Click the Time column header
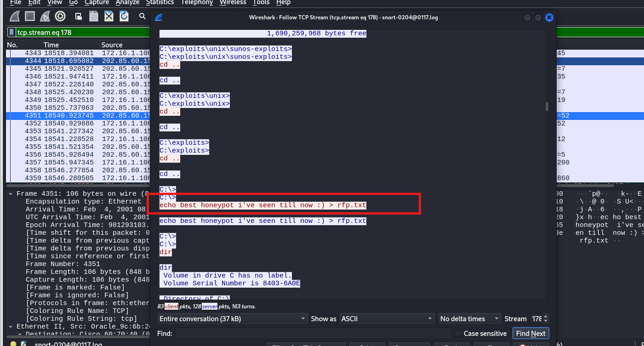644x346 pixels. (71, 45)
